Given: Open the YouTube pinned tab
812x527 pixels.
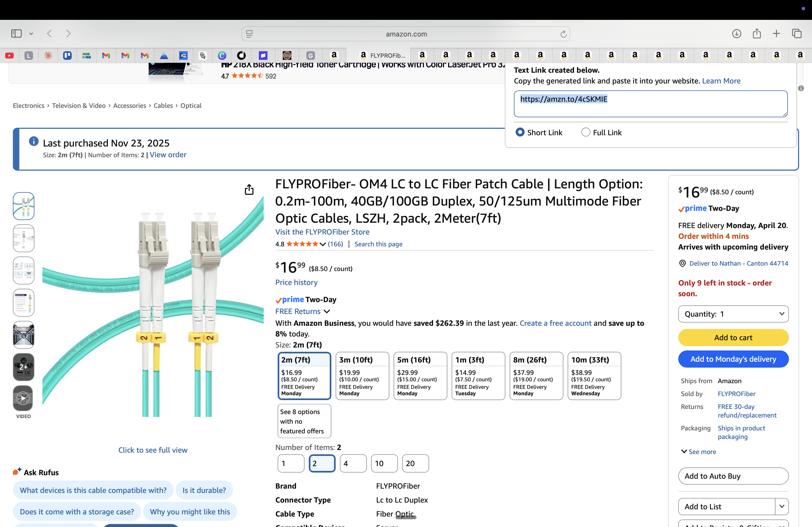Looking at the screenshot, I should pos(10,55).
